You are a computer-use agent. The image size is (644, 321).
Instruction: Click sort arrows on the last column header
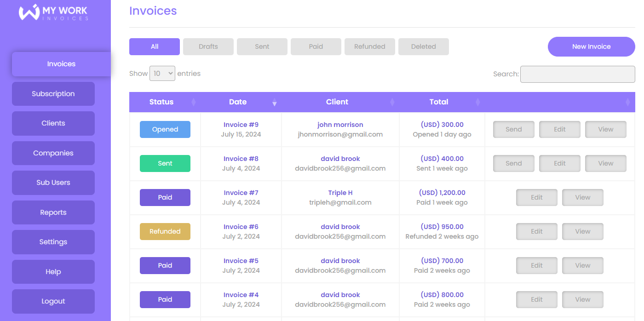627,102
